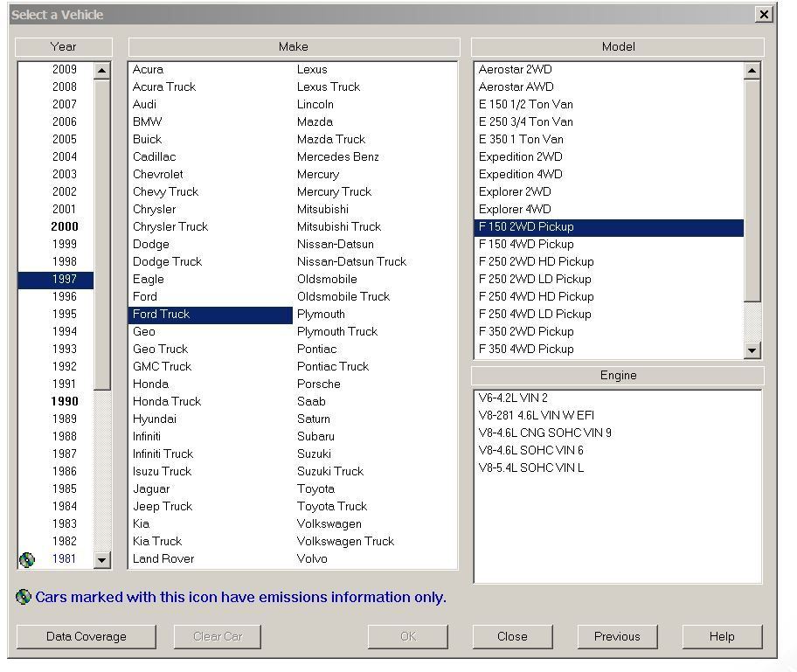Click the Year list scroll down arrow

pyautogui.click(x=102, y=560)
